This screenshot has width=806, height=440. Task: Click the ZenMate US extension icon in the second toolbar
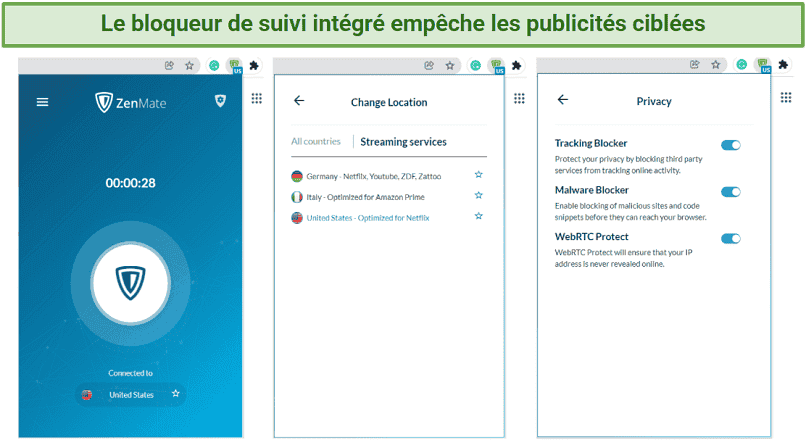[x=497, y=66]
